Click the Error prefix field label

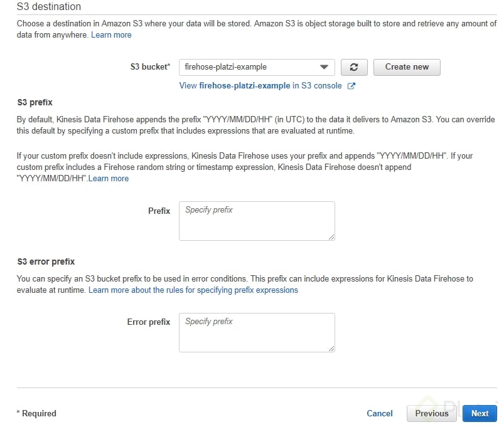point(149,322)
